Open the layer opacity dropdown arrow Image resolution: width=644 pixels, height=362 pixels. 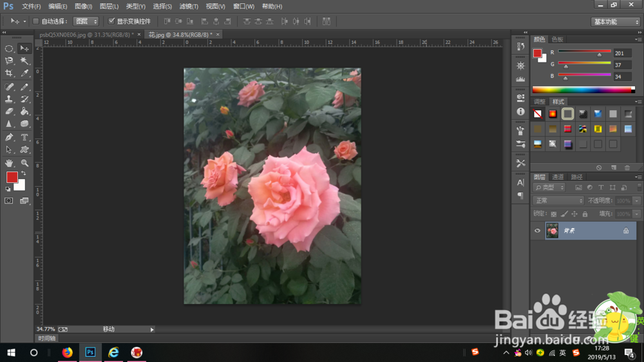(x=637, y=201)
